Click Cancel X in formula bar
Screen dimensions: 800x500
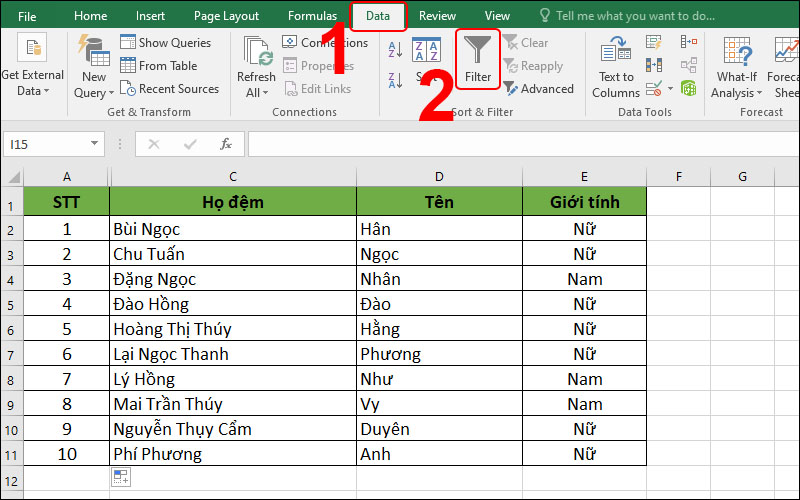(x=154, y=144)
